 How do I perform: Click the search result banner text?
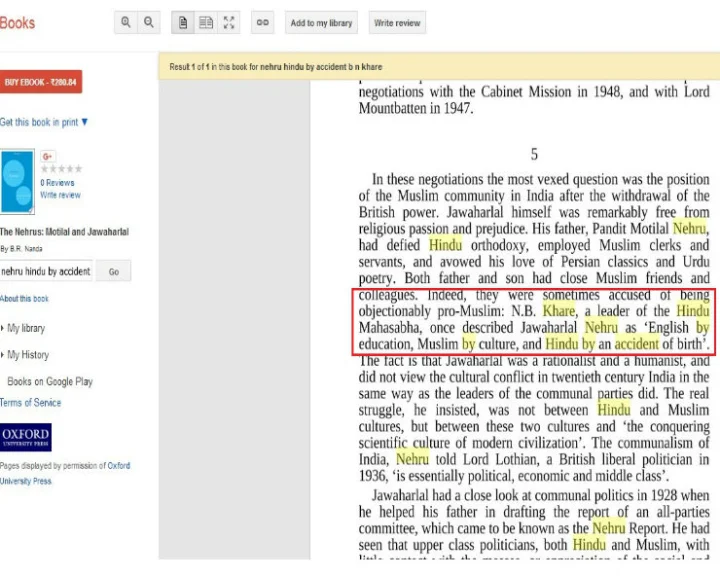tap(276, 67)
